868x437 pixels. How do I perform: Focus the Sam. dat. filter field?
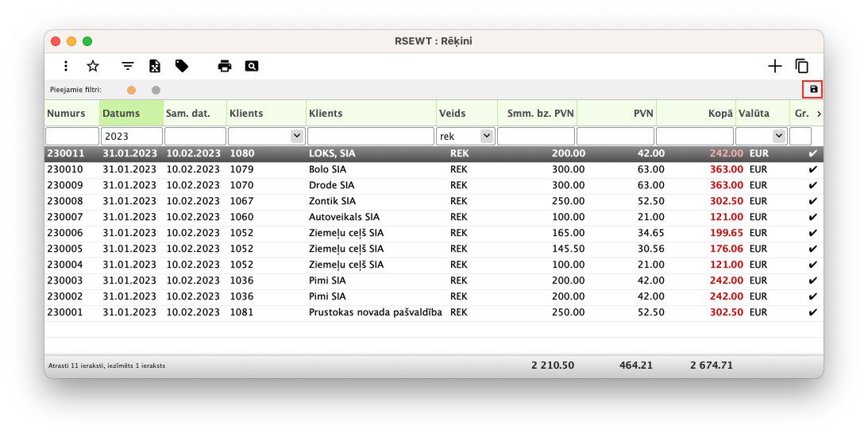pos(195,136)
